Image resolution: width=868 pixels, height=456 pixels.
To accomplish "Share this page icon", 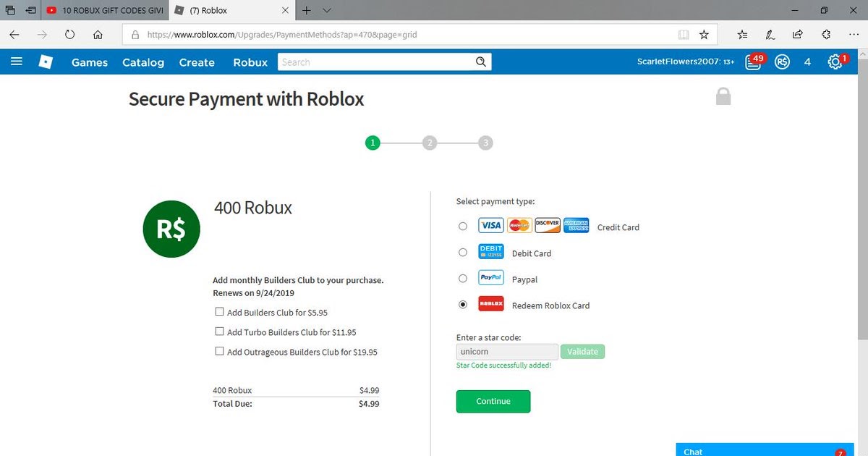I will 798,34.
